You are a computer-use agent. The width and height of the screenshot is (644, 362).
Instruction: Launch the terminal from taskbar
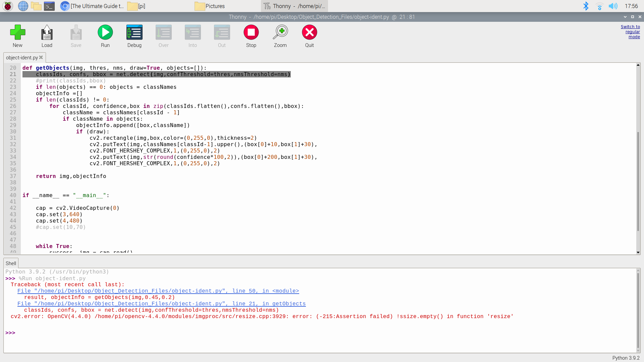point(49,6)
